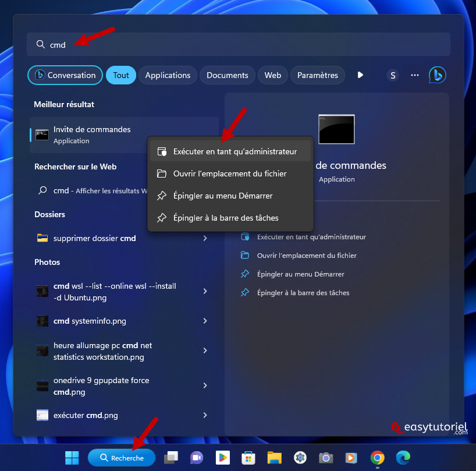Click the Bing chat icon at top right

[x=437, y=75]
